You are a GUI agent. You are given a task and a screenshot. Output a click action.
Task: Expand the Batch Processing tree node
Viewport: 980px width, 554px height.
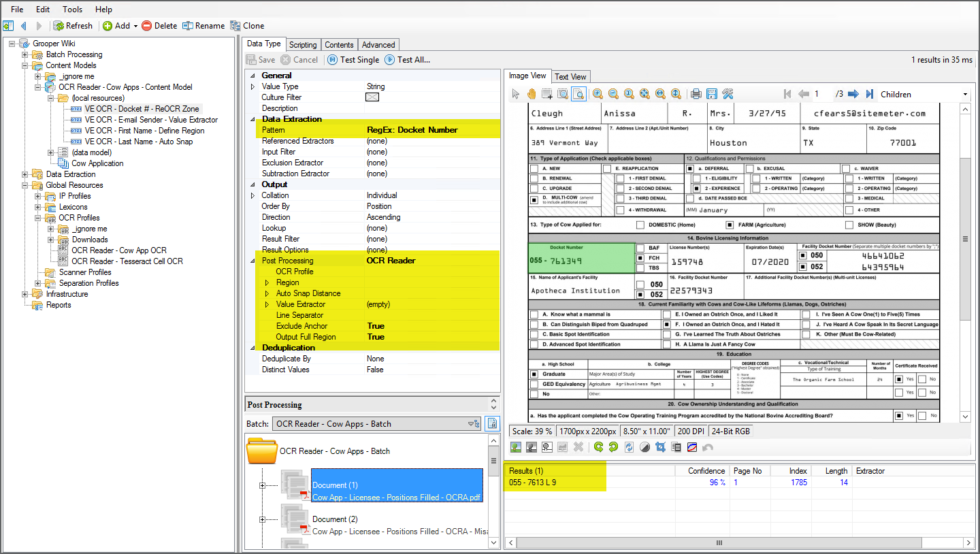coord(25,54)
